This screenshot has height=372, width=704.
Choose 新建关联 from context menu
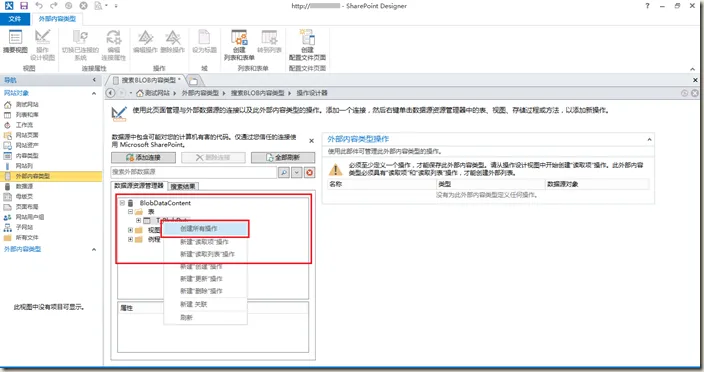tap(205, 304)
